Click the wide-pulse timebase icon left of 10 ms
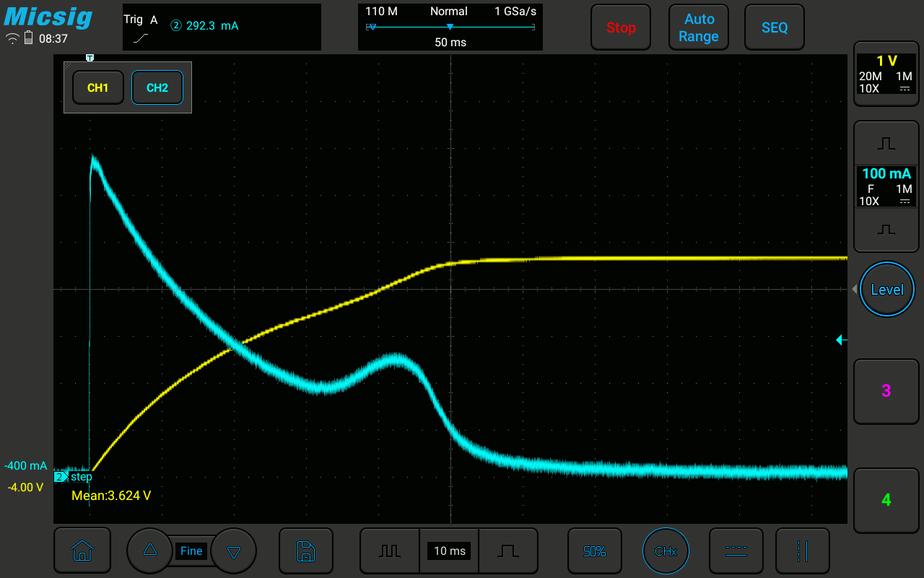Screen dimensions: 924x578 tap(390, 551)
